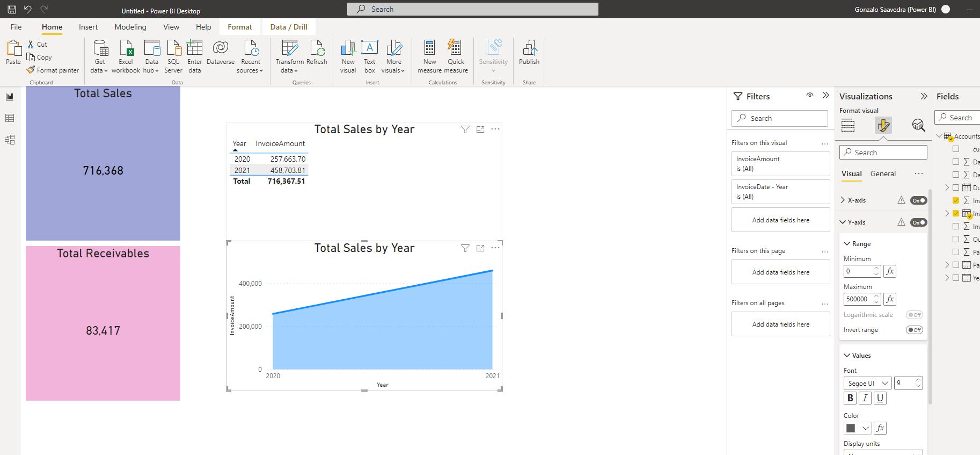Expand the 'Ye' field hierarchy

click(947, 278)
